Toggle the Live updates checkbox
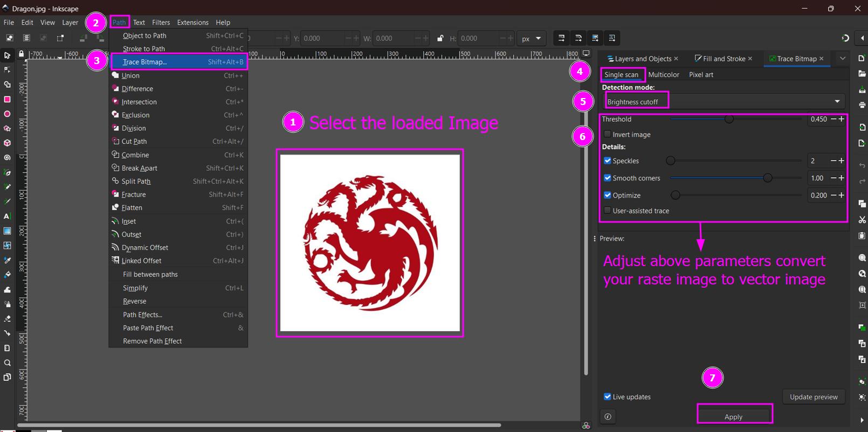Screen dimensions: 868x432 coord(607,397)
